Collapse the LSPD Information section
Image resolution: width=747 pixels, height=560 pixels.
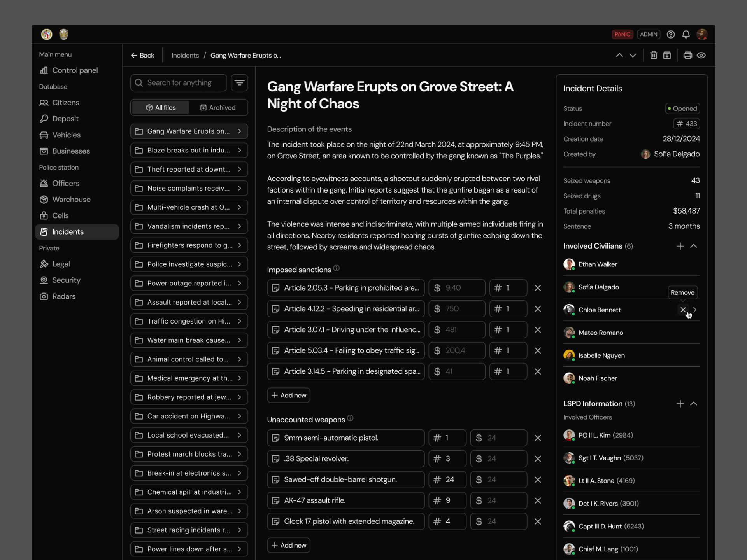point(694,404)
